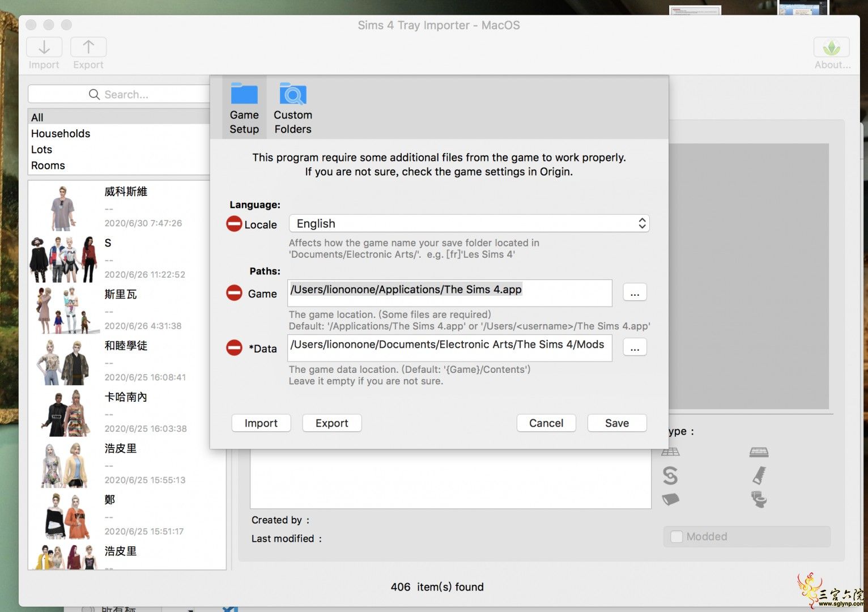This screenshot has height=612, width=868.
Task: Click the toilet type icon
Action: click(x=759, y=499)
